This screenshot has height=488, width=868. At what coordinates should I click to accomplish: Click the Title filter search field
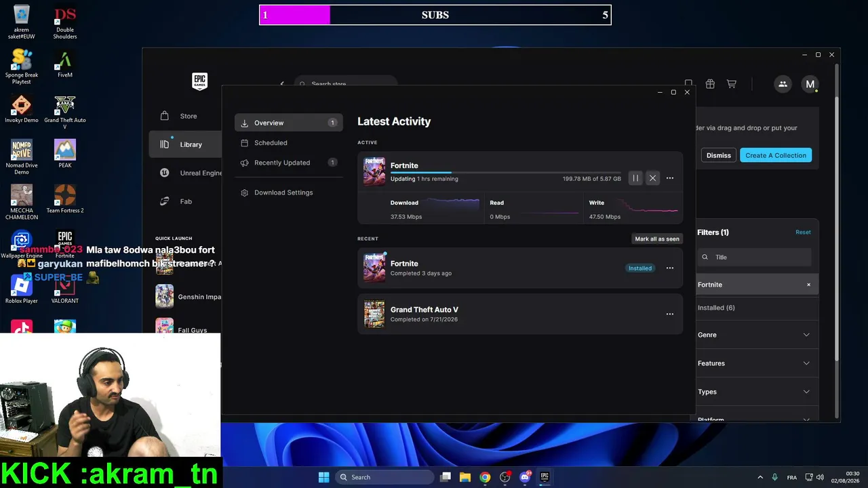tap(754, 257)
